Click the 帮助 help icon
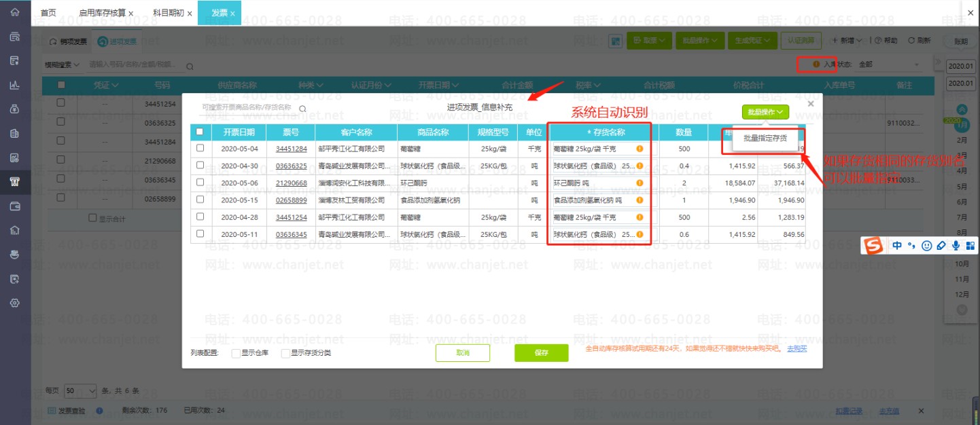The height and width of the screenshot is (425, 980). [877, 41]
